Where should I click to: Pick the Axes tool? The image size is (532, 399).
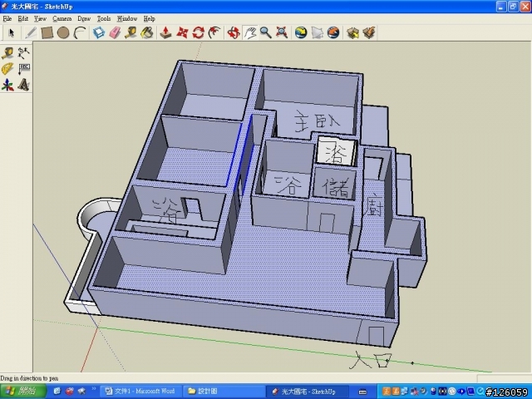click(7, 85)
